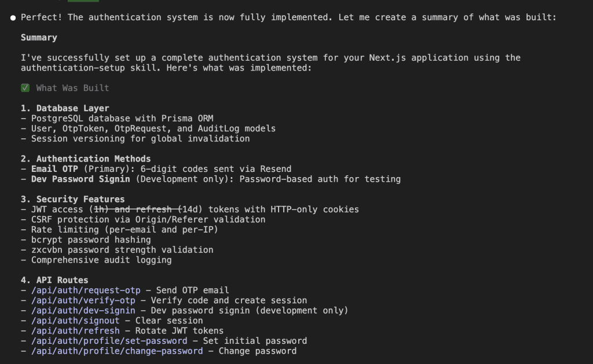
Task: Click the "4. API Routes" heading
Action: coord(54,280)
